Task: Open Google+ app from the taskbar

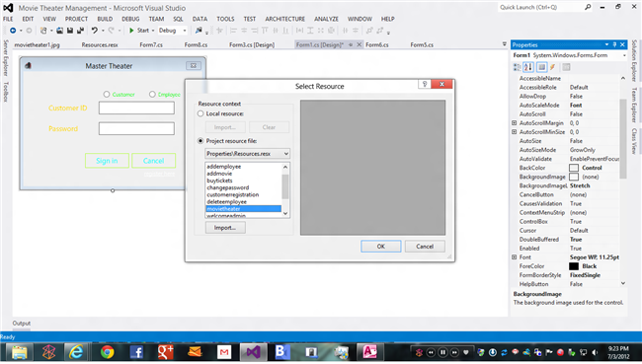Action: (x=165, y=352)
